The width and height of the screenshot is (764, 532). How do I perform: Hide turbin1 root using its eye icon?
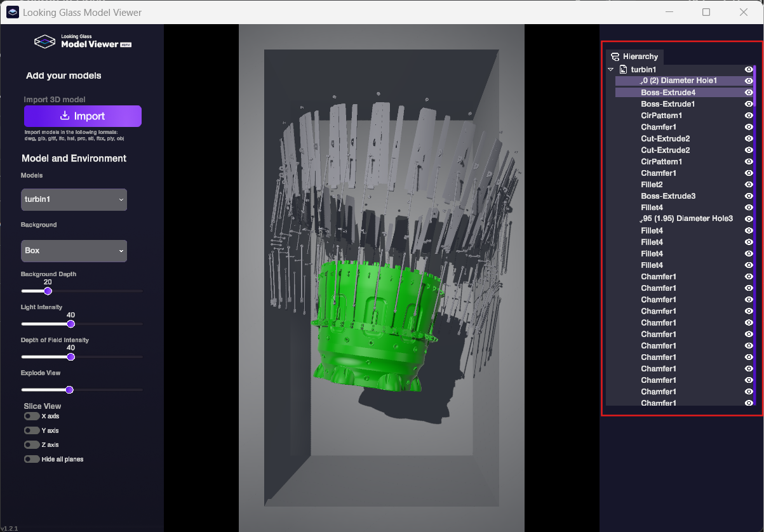749,69
